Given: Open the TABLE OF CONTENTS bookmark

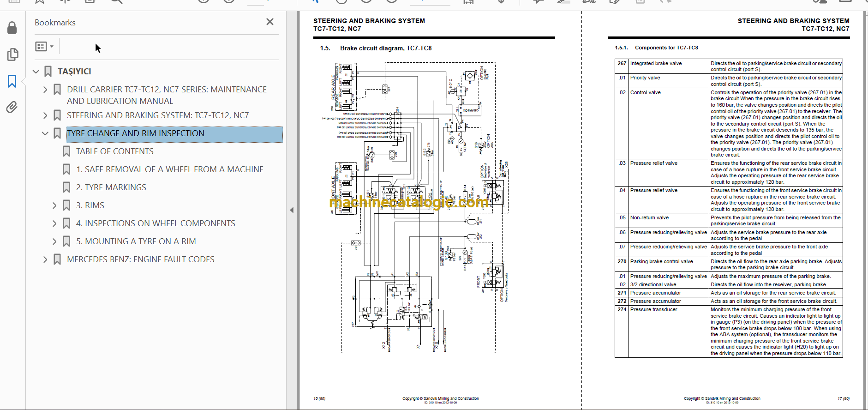Looking at the screenshot, I should click(115, 151).
